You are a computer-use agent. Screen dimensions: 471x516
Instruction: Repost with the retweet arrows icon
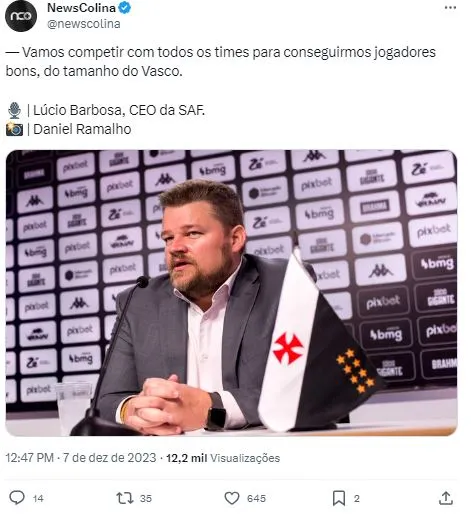(x=125, y=498)
